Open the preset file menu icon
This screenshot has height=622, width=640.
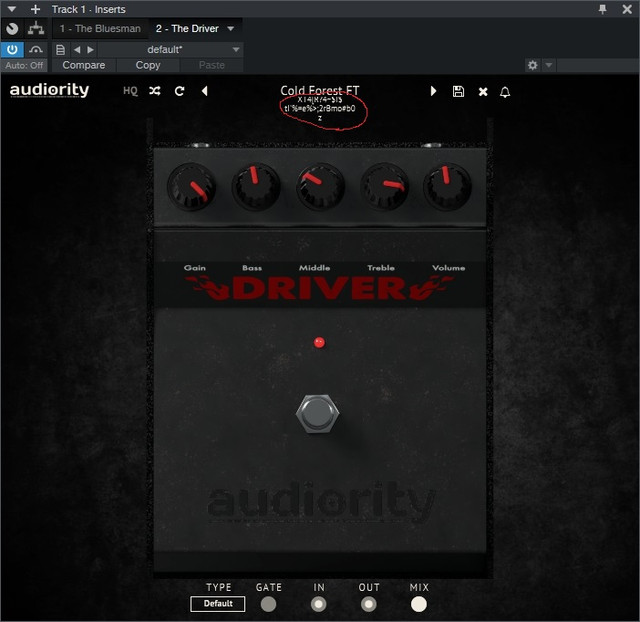[60, 50]
